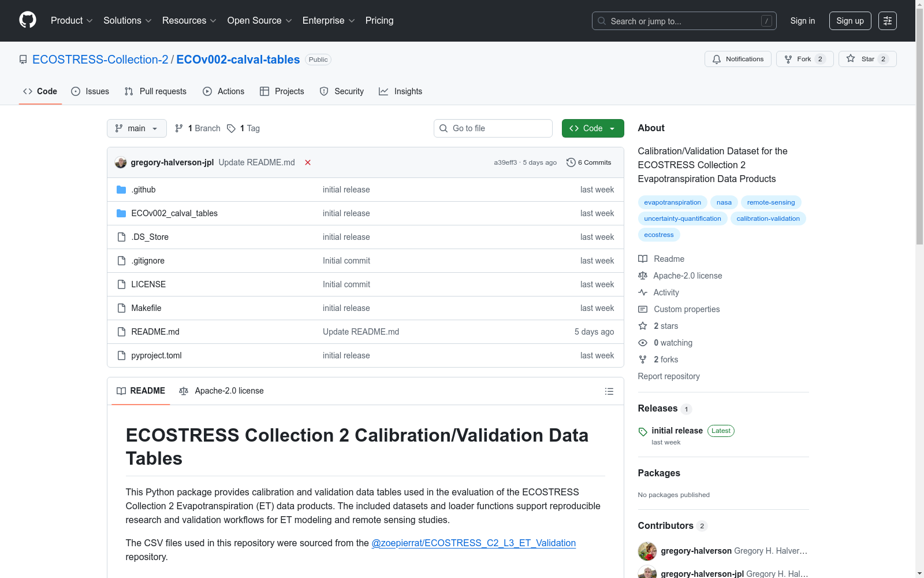924x578 pixels.
Task: Click commit hash a39eff3
Action: [505, 162]
